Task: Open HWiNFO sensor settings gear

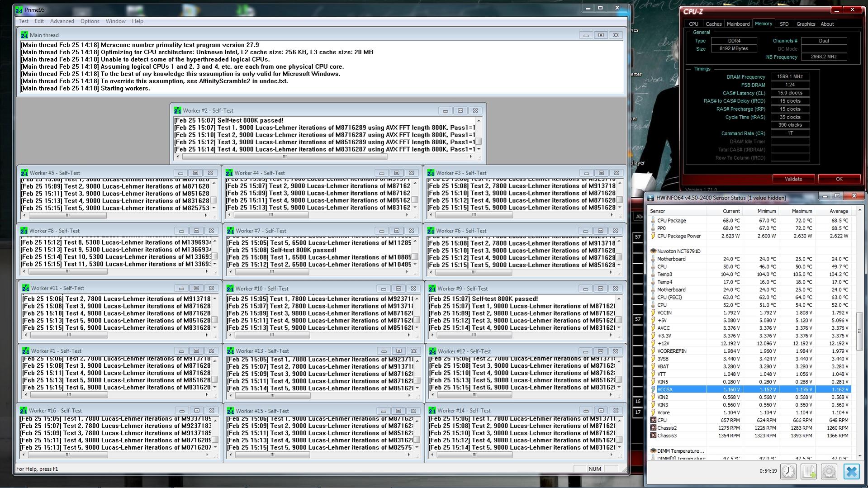Action: point(829,471)
